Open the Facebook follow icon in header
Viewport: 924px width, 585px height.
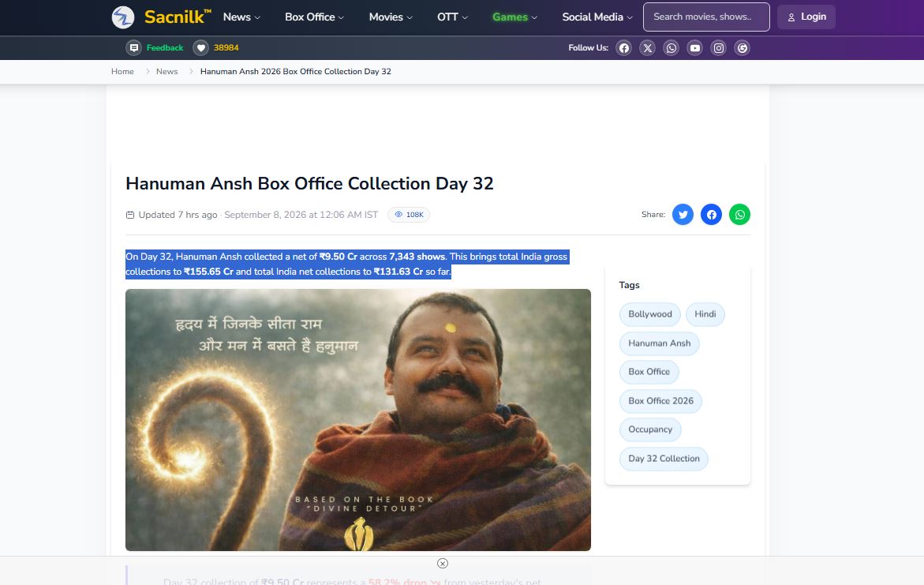(624, 48)
